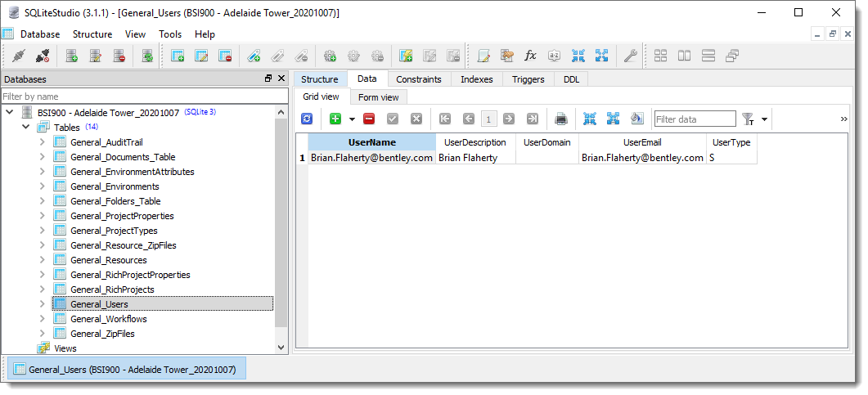Disconnect from database with the red-stop plug icon
The height and width of the screenshot is (395, 868).
tap(43, 56)
